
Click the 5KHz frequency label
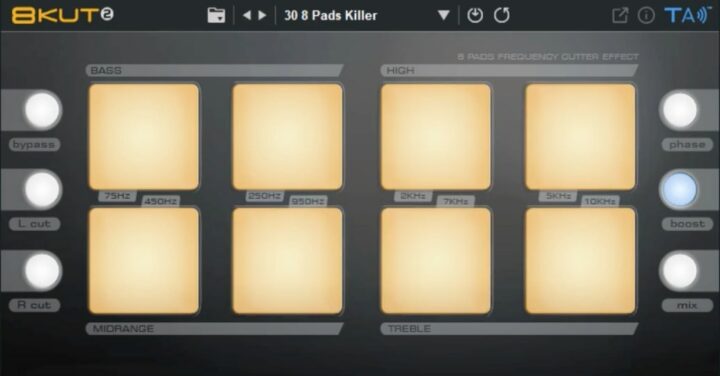(558, 196)
